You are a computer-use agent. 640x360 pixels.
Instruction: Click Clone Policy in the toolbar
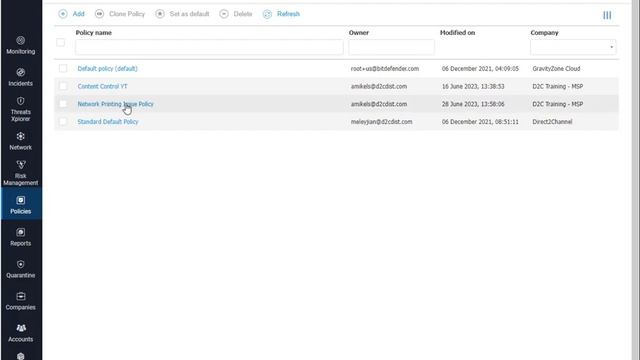120,14
